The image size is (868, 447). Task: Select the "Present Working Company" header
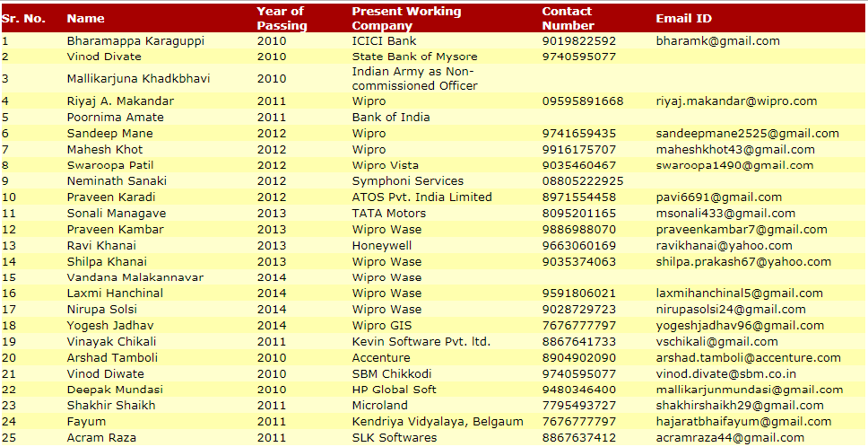(406, 18)
